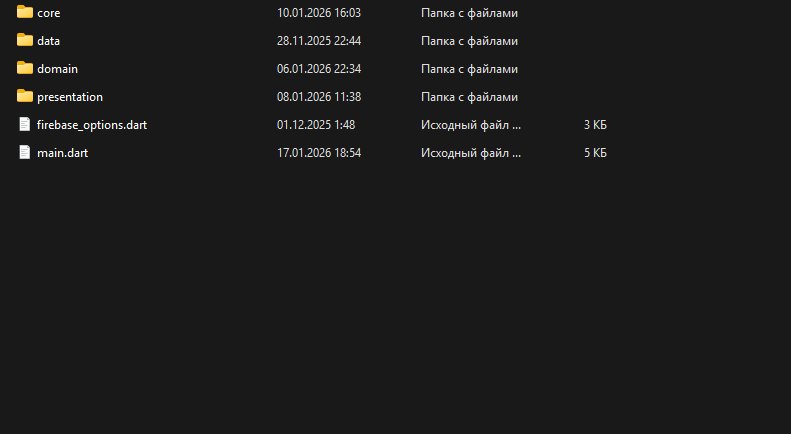Select the core folder name

click(48, 13)
